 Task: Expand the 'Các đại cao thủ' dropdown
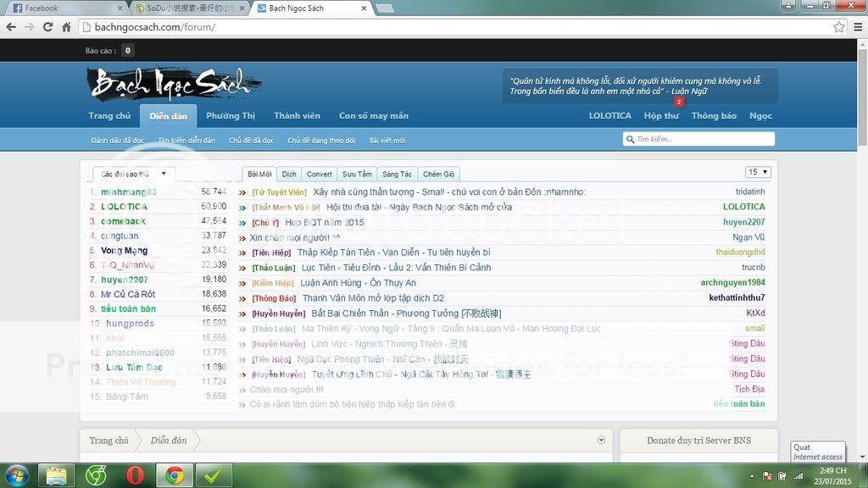pyautogui.click(x=134, y=174)
